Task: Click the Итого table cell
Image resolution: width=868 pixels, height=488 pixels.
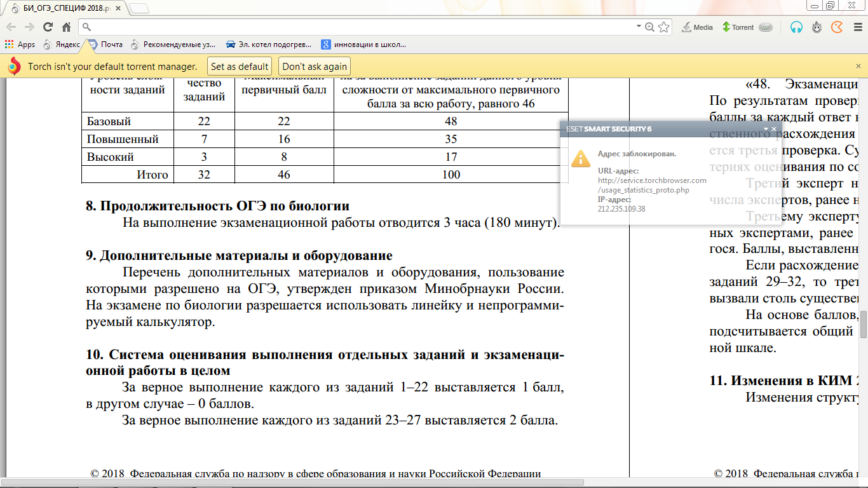Action: (x=128, y=175)
